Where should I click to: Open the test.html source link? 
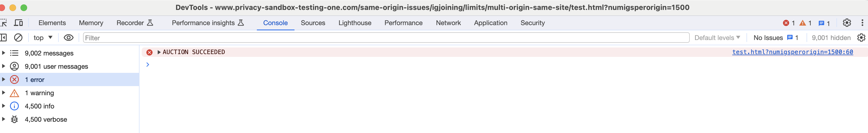tap(792, 52)
